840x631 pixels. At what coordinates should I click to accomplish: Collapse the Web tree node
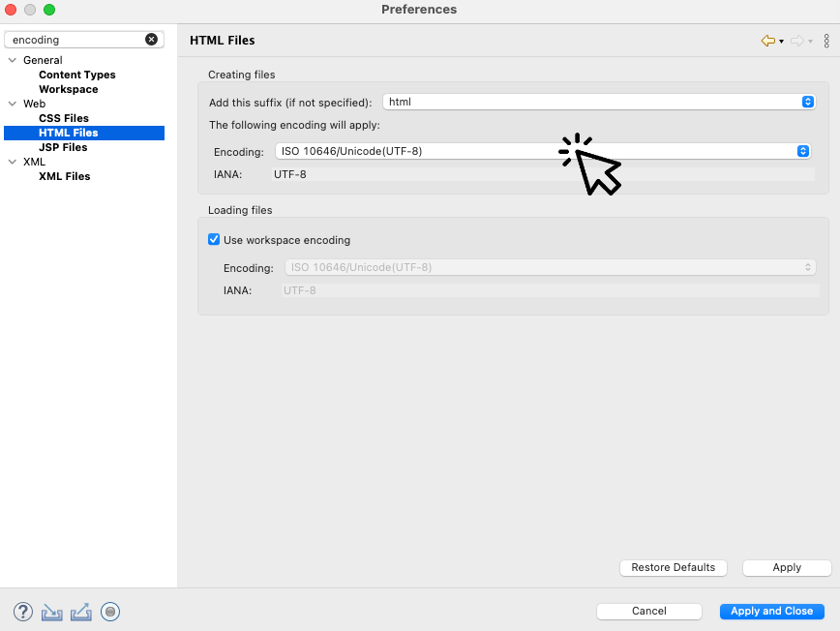pyautogui.click(x=13, y=104)
